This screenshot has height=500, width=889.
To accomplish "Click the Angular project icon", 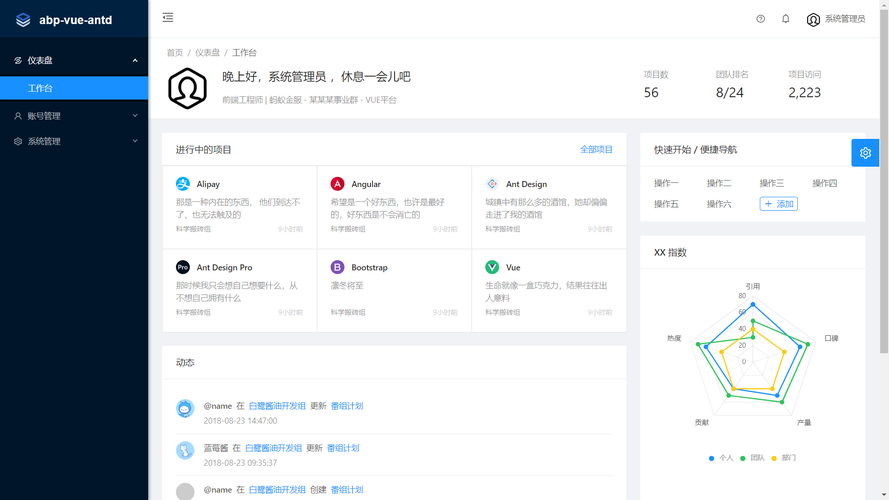I will [x=337, y=184].
